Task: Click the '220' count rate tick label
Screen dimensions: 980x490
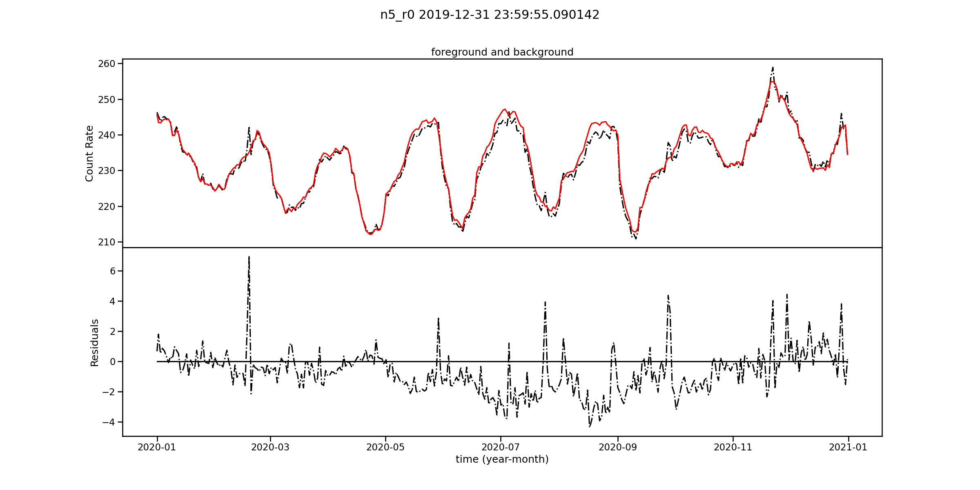Action: 107,207
